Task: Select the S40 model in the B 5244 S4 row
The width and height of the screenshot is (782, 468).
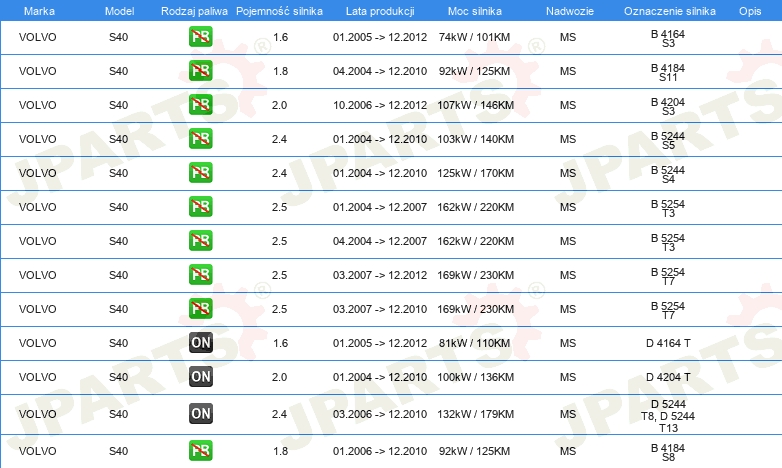Action: click(119, 173)
